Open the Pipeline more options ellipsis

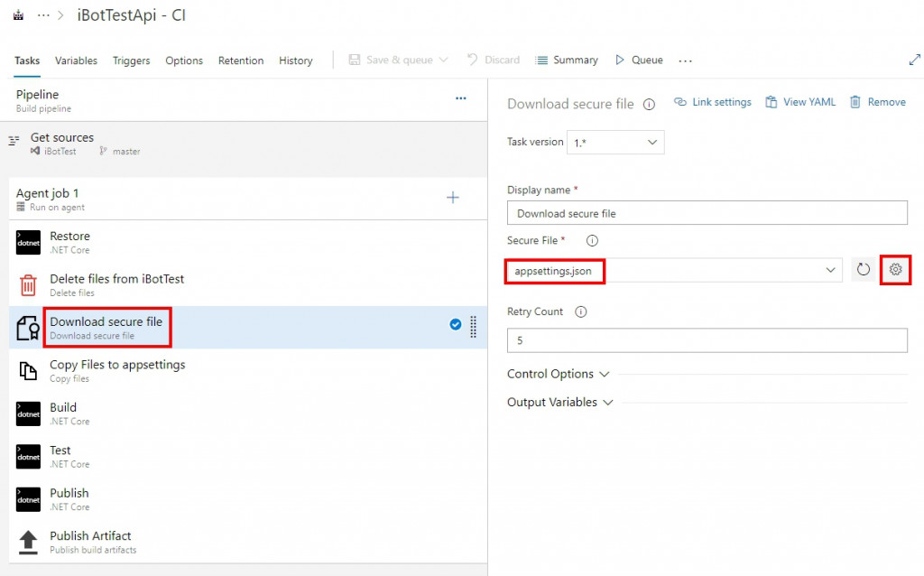(461, 98)
